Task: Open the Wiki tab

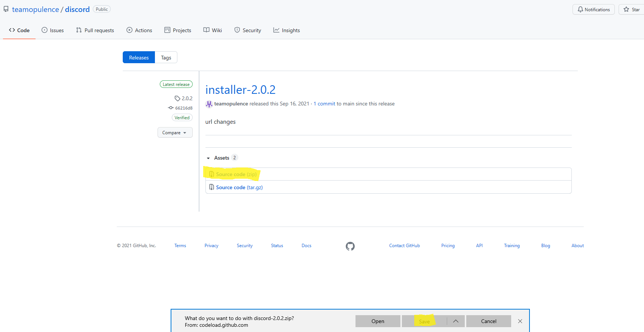Action: coord(213,30)
